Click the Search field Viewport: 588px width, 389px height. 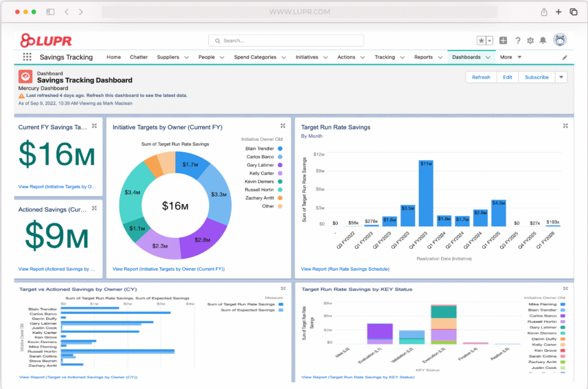285,40
